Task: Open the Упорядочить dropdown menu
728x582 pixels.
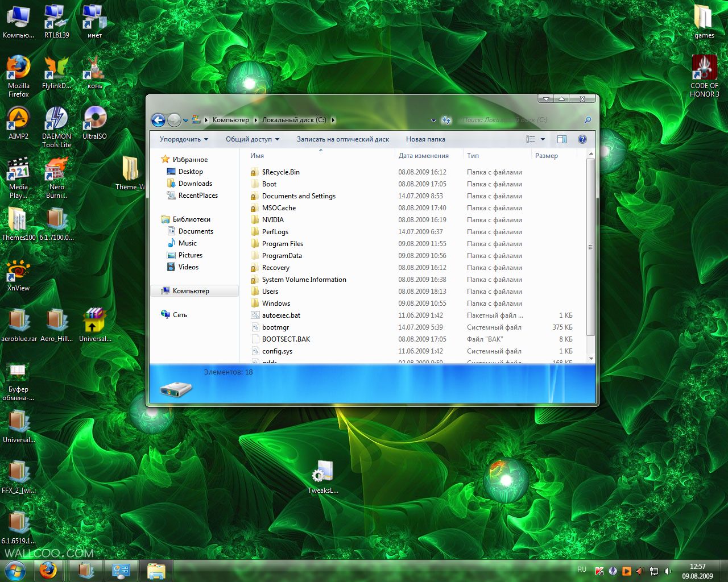Action: click(184, 139)
